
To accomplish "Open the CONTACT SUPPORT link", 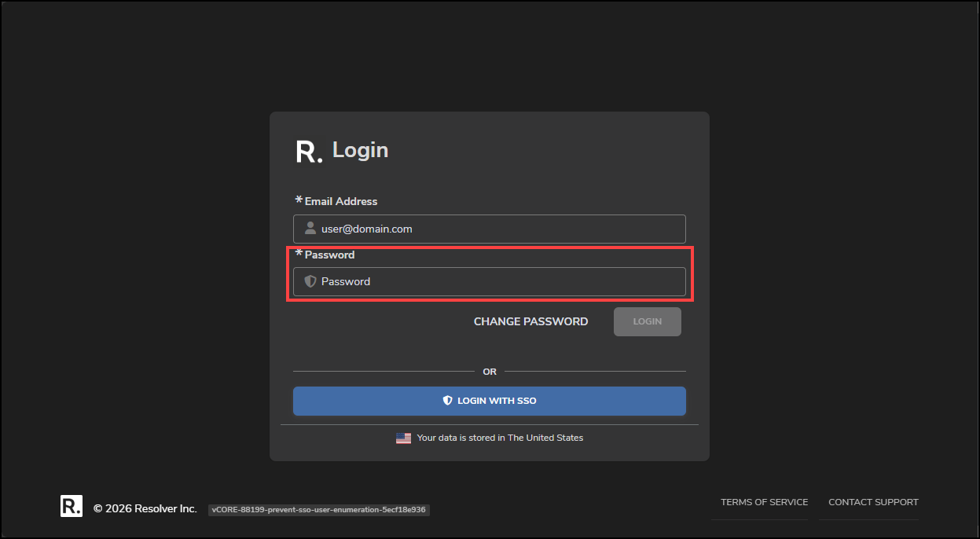I will tap(873, 502).
